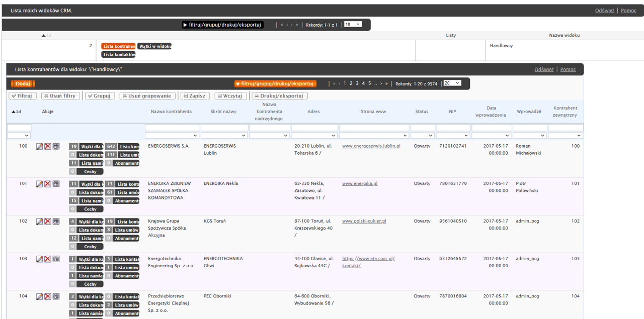Open the orange Lista kontrahentów tab
Image resolution: width=644 pixels, height=319 pixels.
(118, 46)
